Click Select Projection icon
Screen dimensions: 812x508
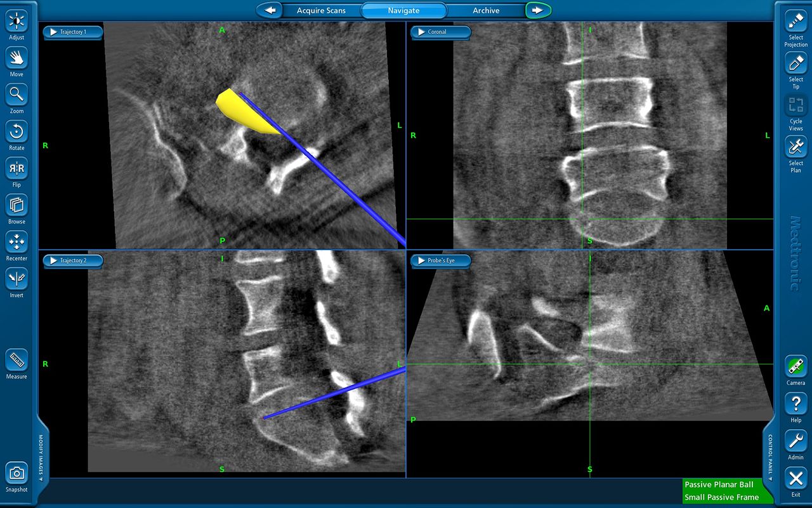tap(796, 22)
